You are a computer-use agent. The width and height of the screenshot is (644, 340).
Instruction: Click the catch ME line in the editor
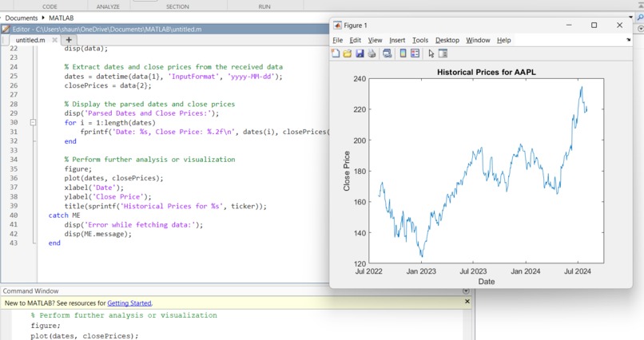[65, 215]
